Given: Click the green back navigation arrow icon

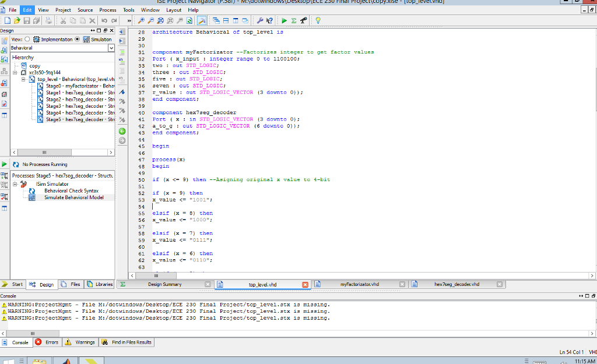Looking at the screenshot, I should 122,131.
